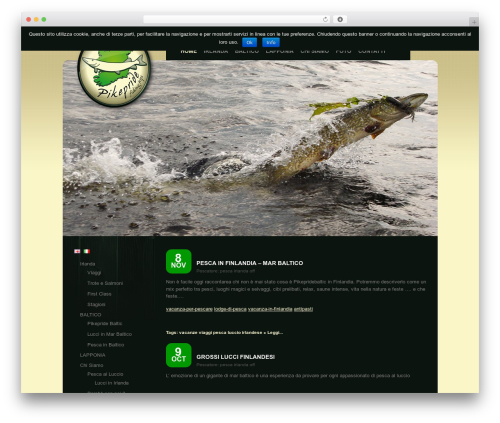Click the yellow minimize window button
This screenshot has width=500, height=423.
pyautogui.click(x=36, y=19)
